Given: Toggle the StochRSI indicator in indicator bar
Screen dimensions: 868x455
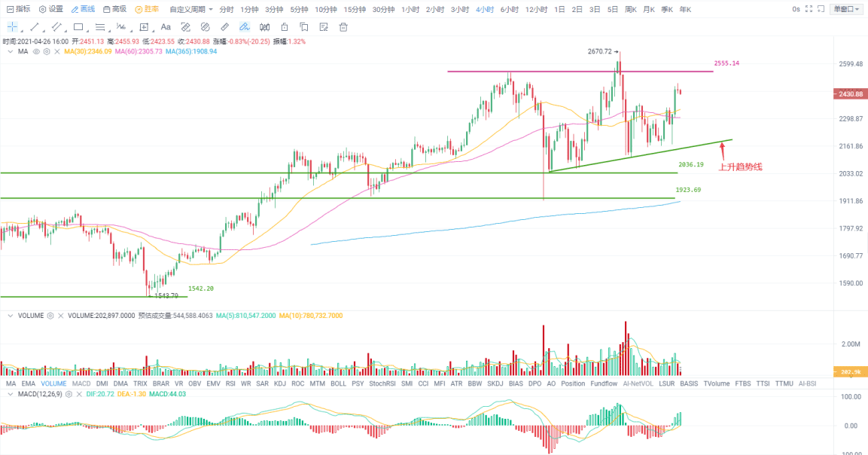Looking at the screenshot, I should click(x=382, y=383).
